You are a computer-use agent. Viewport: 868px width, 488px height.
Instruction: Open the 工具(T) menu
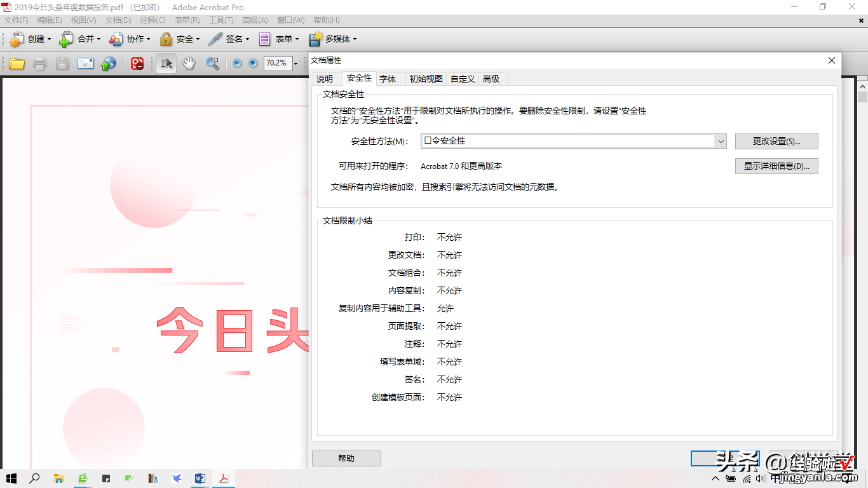pyautogui.click(x=221, y=20)
